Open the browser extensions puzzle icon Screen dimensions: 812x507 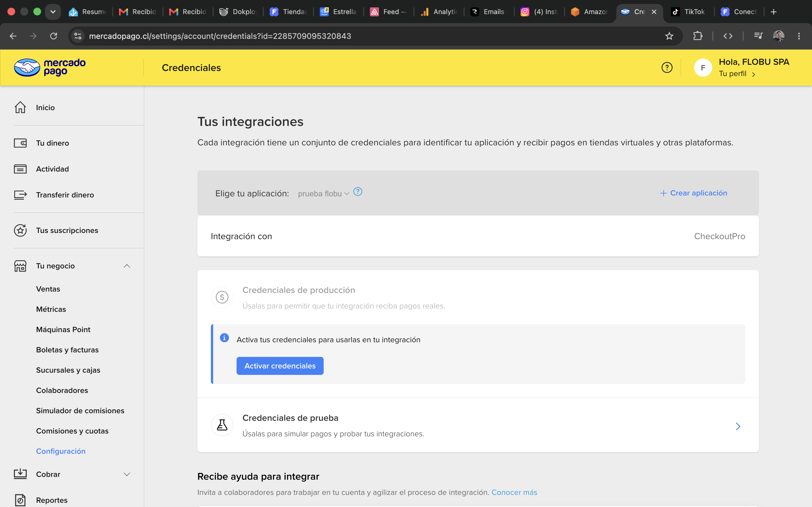point(698,36)
